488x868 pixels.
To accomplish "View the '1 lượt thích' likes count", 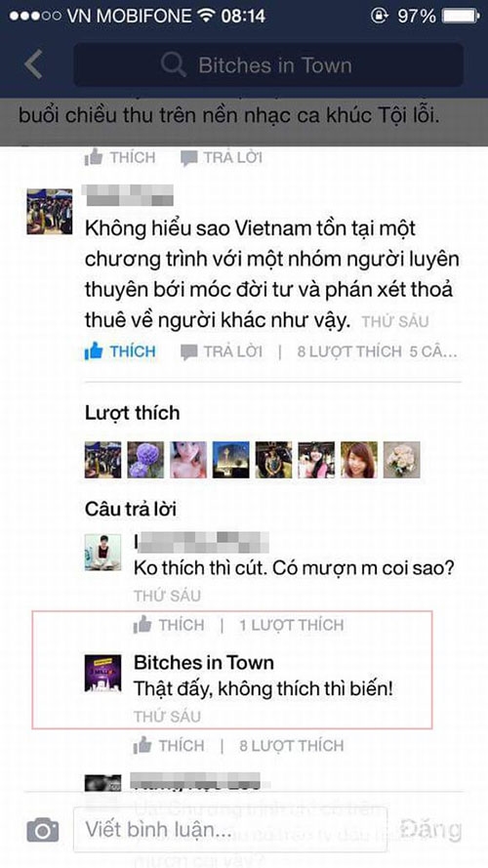I will coord(292,625).
